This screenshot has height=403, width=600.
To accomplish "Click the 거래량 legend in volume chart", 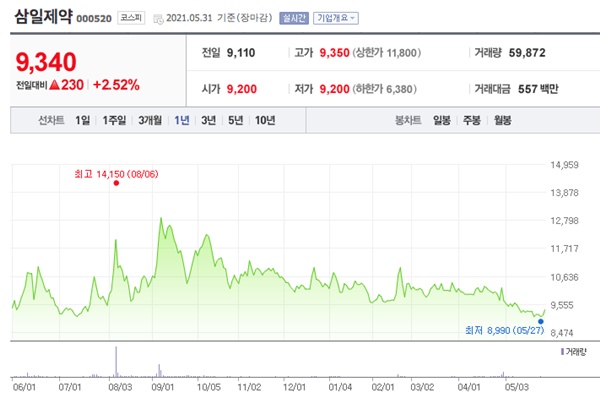I will click(573, 352).
